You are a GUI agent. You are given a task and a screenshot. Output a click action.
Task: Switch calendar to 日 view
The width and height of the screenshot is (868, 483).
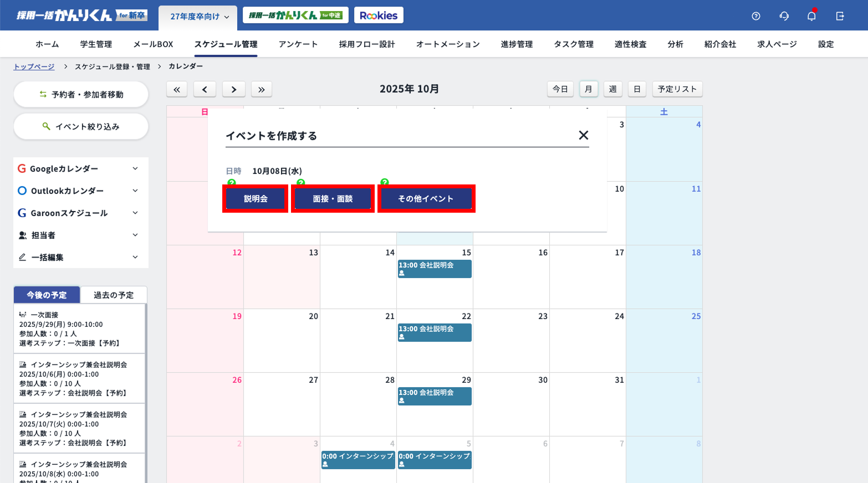click(x=637, y=89)
